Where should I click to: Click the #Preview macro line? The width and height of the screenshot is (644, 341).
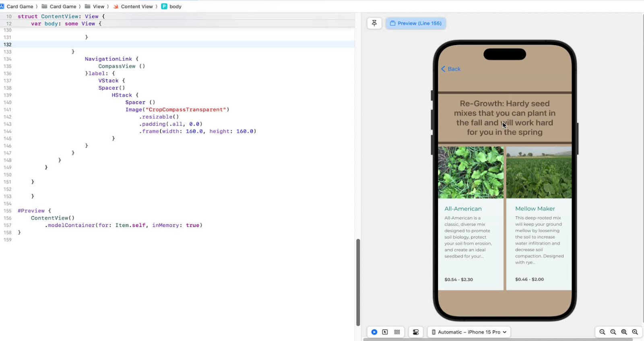coord(35,211)
